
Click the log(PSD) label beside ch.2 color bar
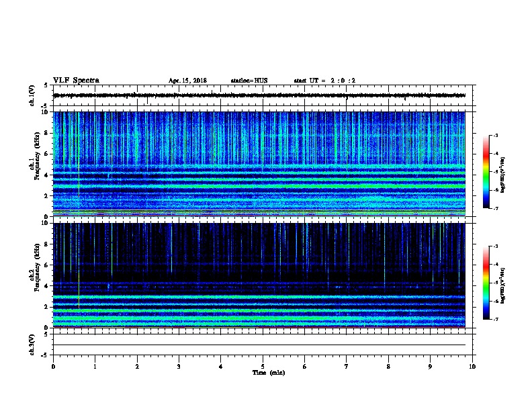[x=502, y=286]
